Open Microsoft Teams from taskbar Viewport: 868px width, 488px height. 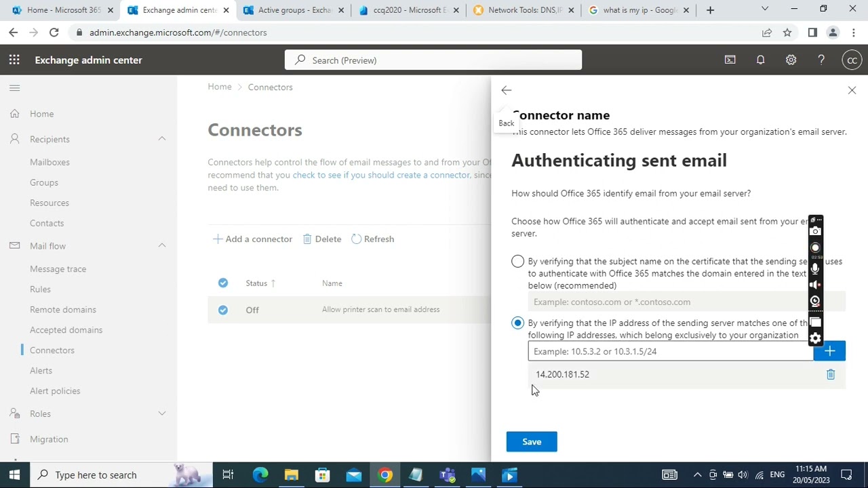pos(448,475)
